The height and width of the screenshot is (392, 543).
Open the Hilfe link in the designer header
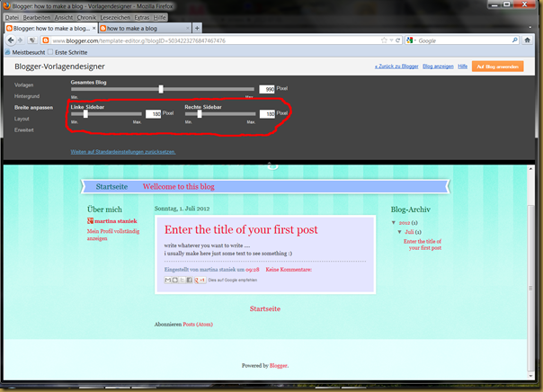click(x=462, y=67)
